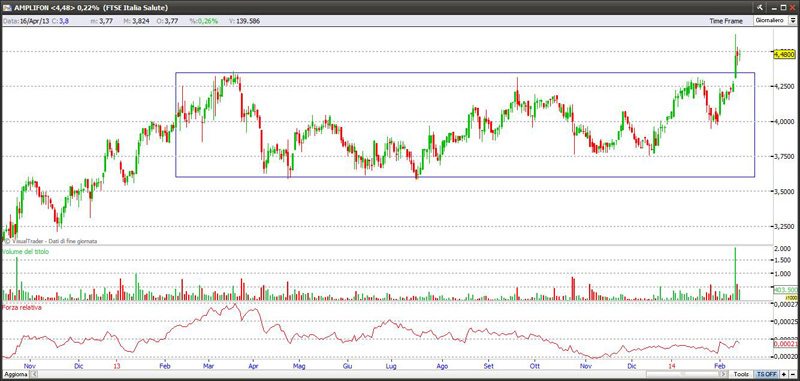Image resolution: width=800 pixels, height=381 pixels.
Task: Click the horizontal scrollbar thumb
Action: [683, 374]
